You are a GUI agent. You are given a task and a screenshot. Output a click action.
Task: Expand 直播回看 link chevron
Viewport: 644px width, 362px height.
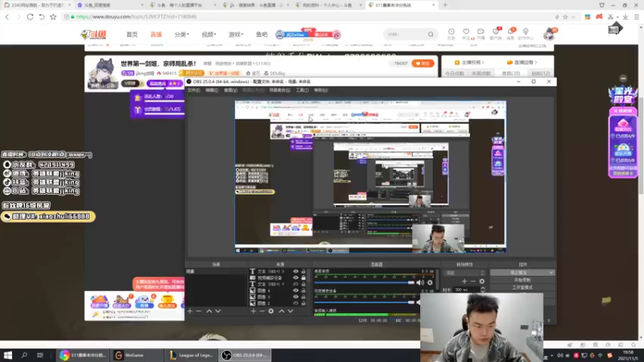(x=535, y=63)
